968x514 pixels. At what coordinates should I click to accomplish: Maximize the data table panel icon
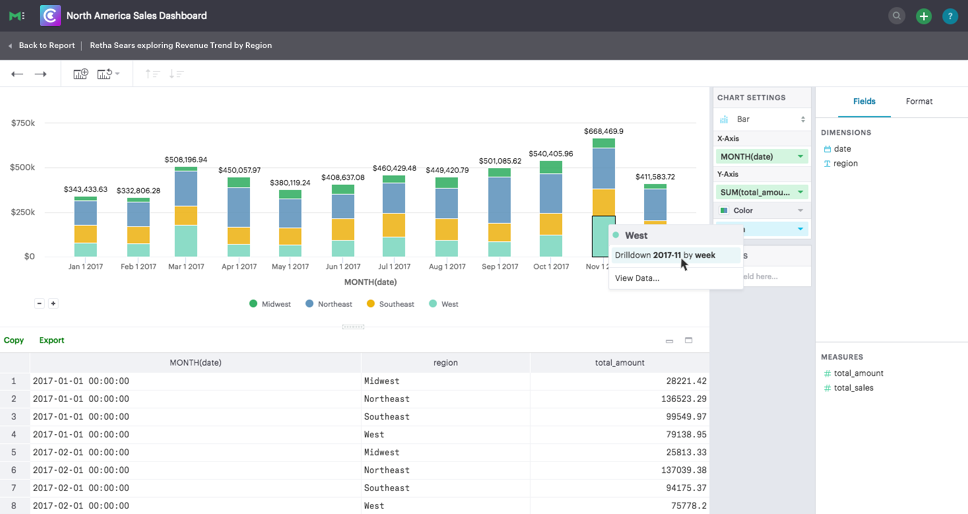coord(689,340)
